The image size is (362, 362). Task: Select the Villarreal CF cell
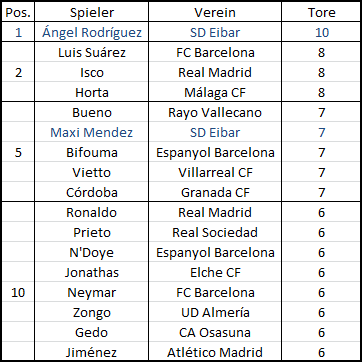click(x=215, y=172)
